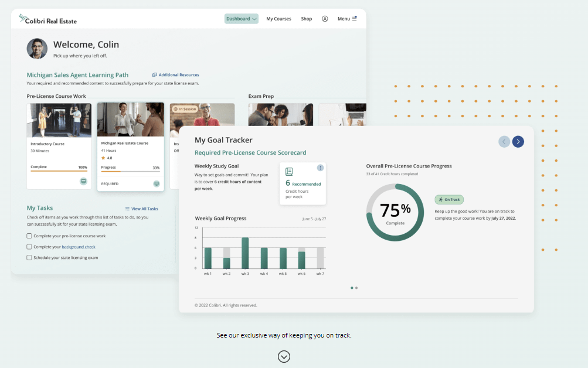Click the June 5 - July 27 date range

tap(314, 219)
